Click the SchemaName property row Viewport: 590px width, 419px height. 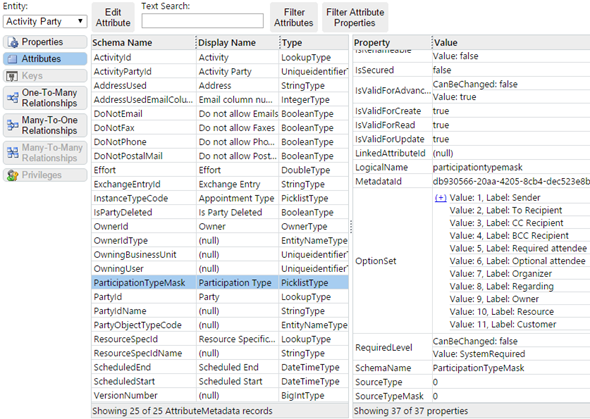pos(471,368)
